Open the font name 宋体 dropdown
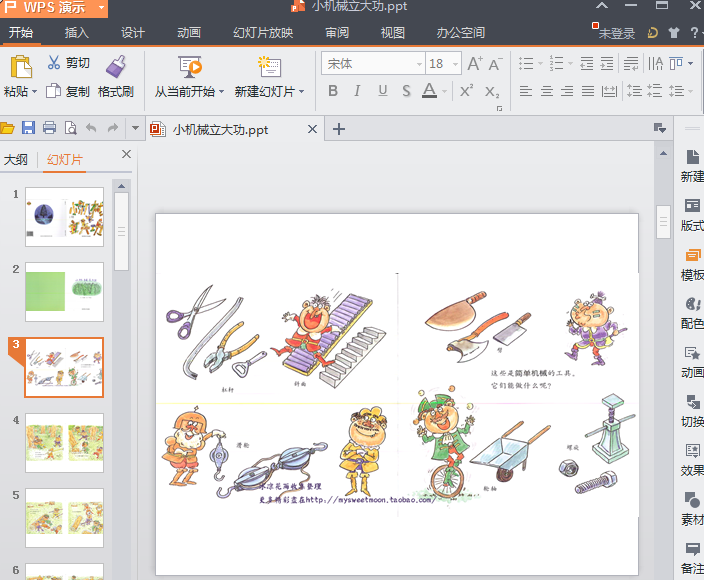 419,64
